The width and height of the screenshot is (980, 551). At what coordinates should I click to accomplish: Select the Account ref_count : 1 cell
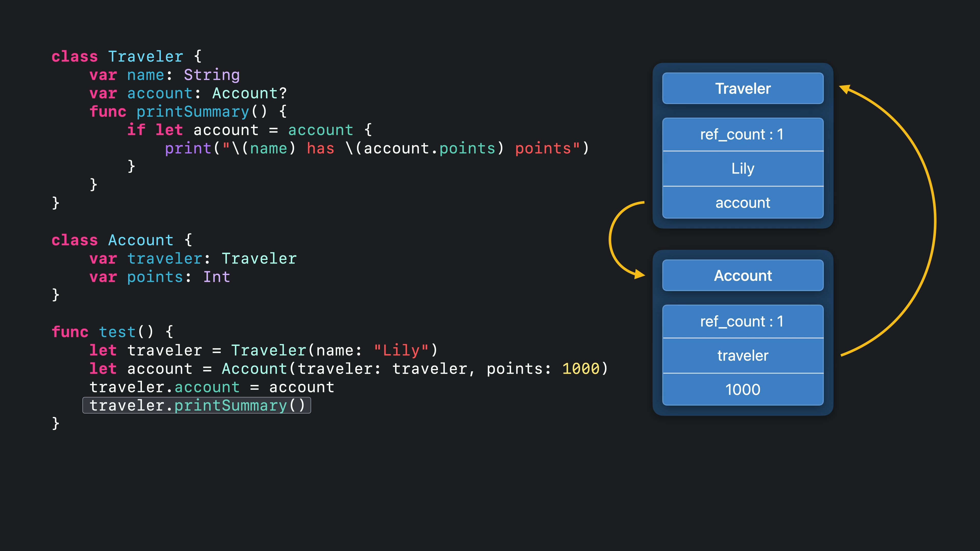click(743, 321)
